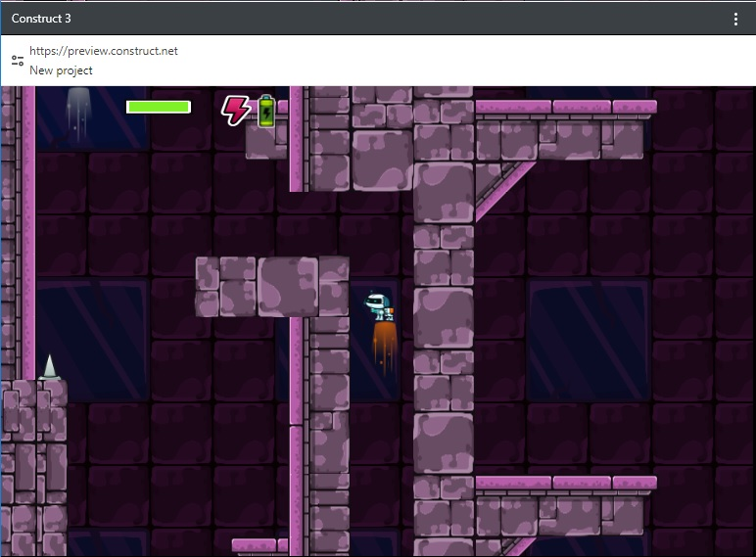The image size is (756, 557).
Task: Click the New project page title
Action: pos(61,70)
